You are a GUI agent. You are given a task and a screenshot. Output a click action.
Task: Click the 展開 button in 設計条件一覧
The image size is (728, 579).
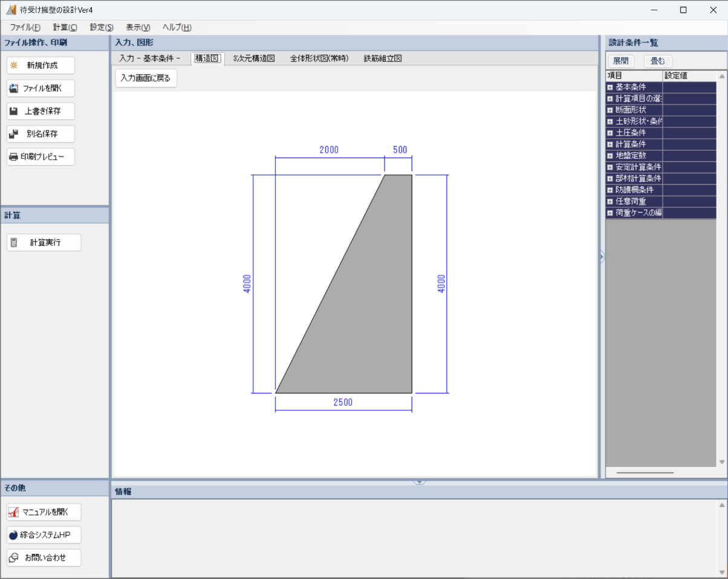pyautogui.click(x=621, y=61)
